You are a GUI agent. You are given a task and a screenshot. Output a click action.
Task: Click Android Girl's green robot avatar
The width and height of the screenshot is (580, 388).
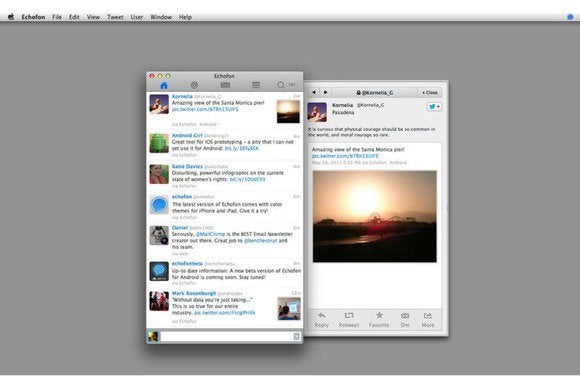(159, 143)
